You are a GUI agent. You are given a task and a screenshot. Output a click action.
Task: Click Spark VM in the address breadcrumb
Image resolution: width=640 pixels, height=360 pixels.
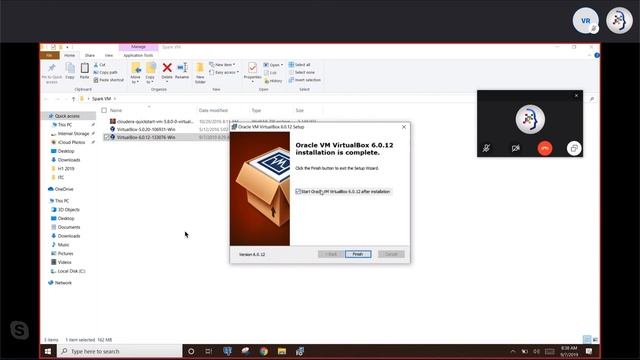click(x=101, y=99)
